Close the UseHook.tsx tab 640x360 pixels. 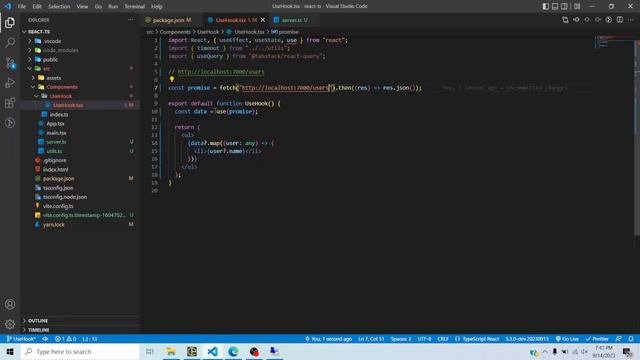pyautogui.click(x=263, y=20)
